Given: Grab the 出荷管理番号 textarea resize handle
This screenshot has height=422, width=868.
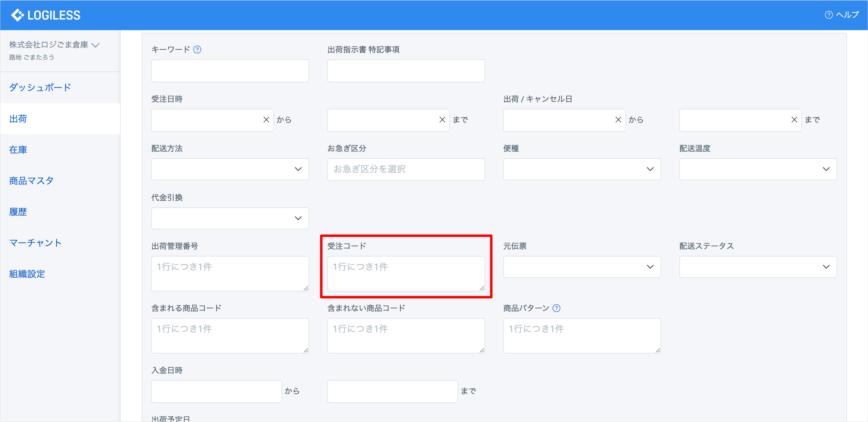Looking at the screenshot, I should click(306, 288).
